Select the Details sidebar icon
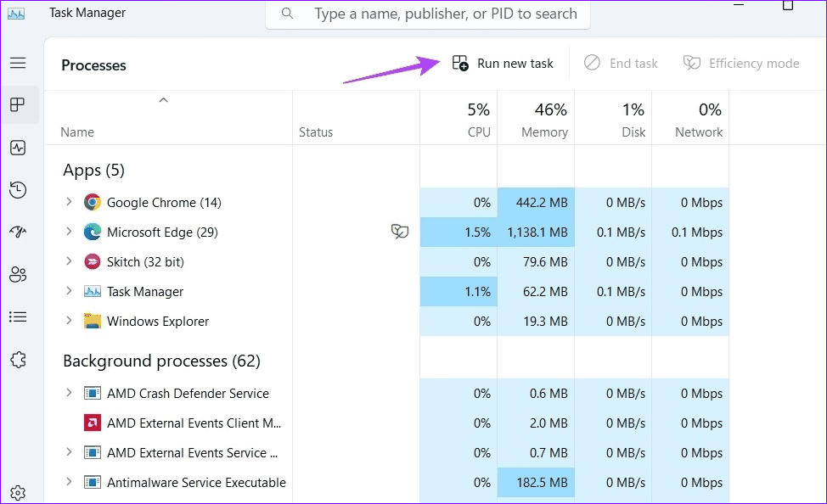 (x=18, y=316)
